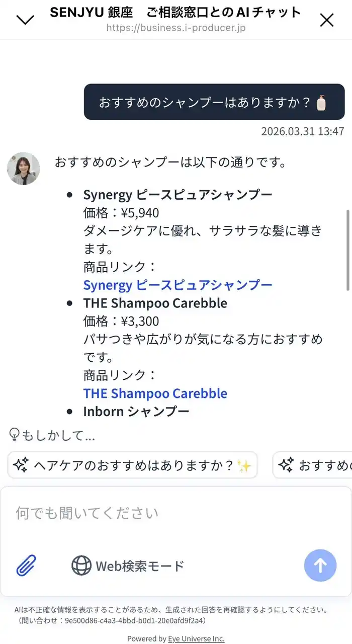This screenshot has width=352, height=644.
Task: Open the THE Shampoo Carebble product link
Action: tap(155, 393)
